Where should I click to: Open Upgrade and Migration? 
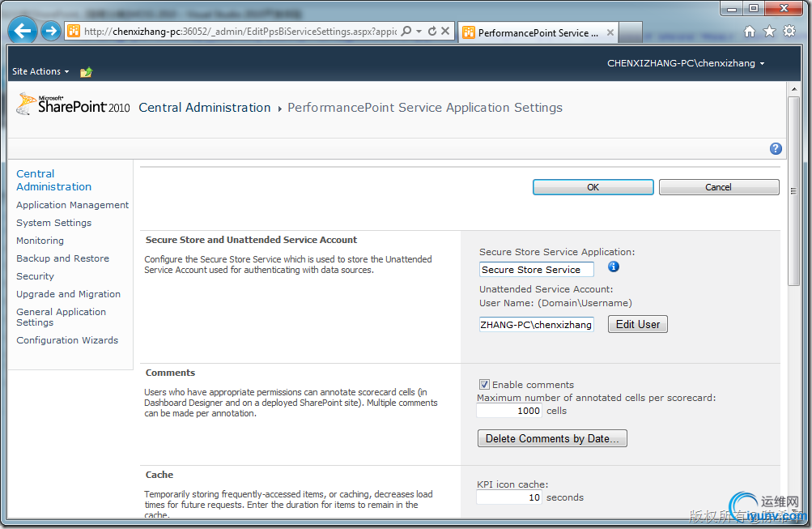click(x=68, y=294)
